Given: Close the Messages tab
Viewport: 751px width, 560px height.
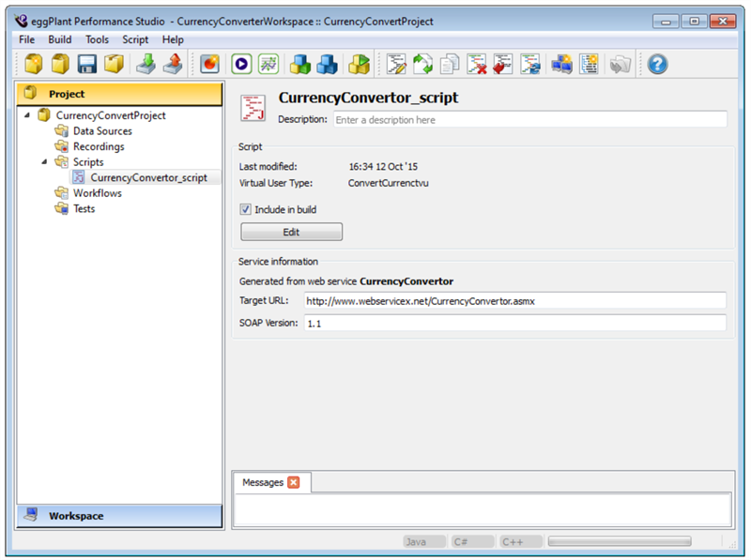Looking at the screenshot, I should tap(294, 482).
